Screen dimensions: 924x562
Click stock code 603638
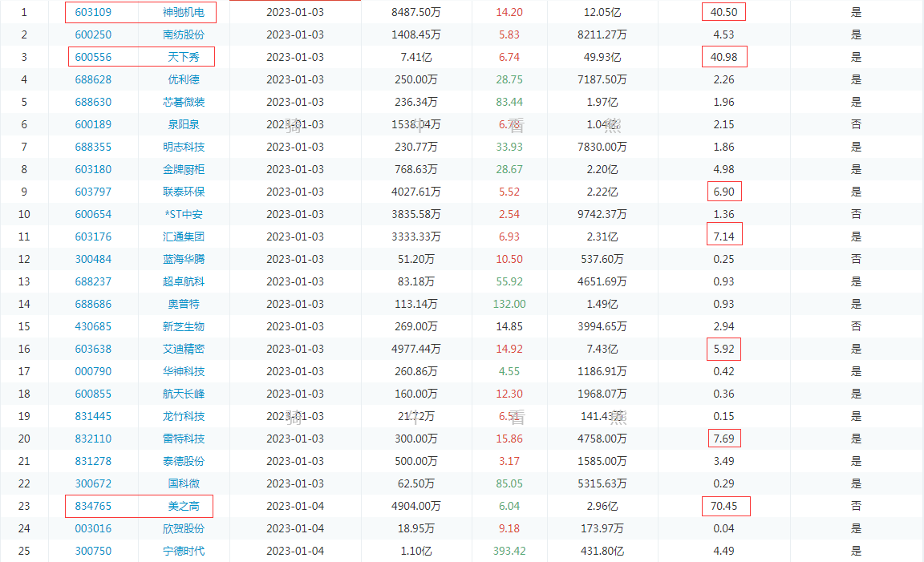tap(93, 349)
